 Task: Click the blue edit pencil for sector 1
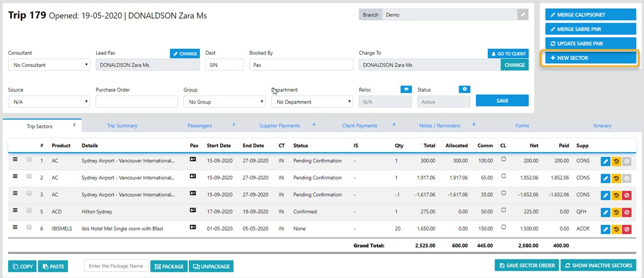pos(606,161)
